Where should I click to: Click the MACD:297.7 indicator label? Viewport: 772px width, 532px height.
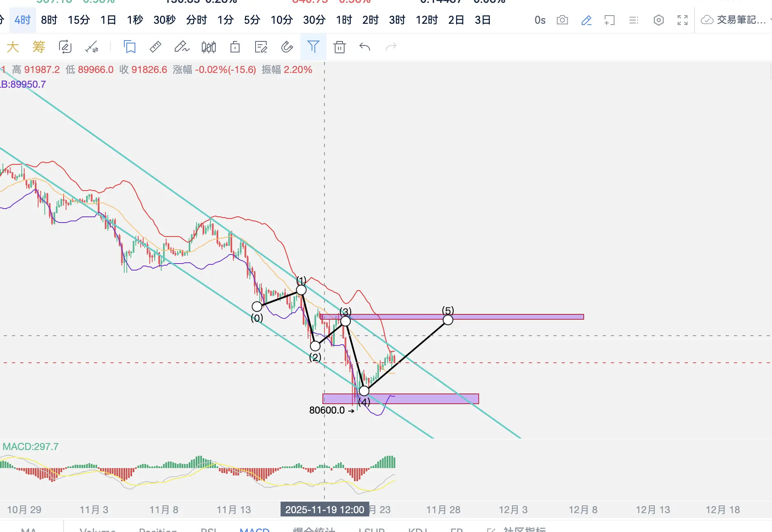[x=31, y=446]
